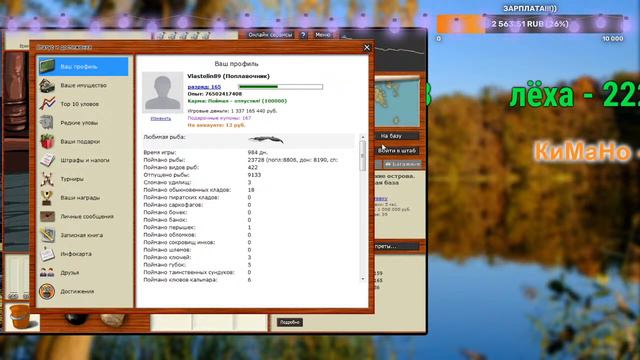Click the Сломано удилищ row
The image size is (640, 360).
coord(249,182)
